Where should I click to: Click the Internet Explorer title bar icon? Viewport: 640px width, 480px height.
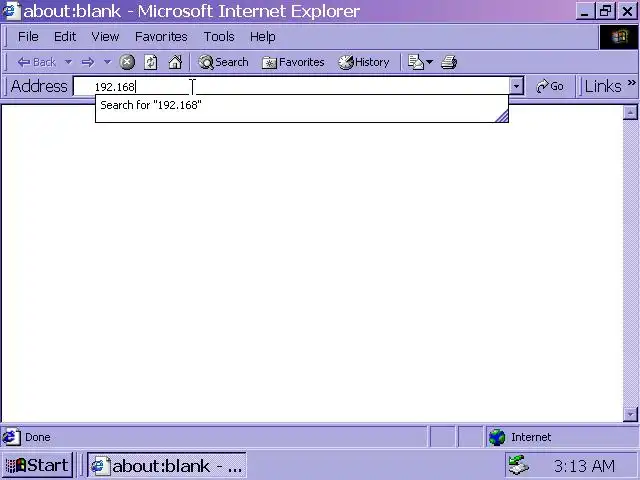pos(10,11)
